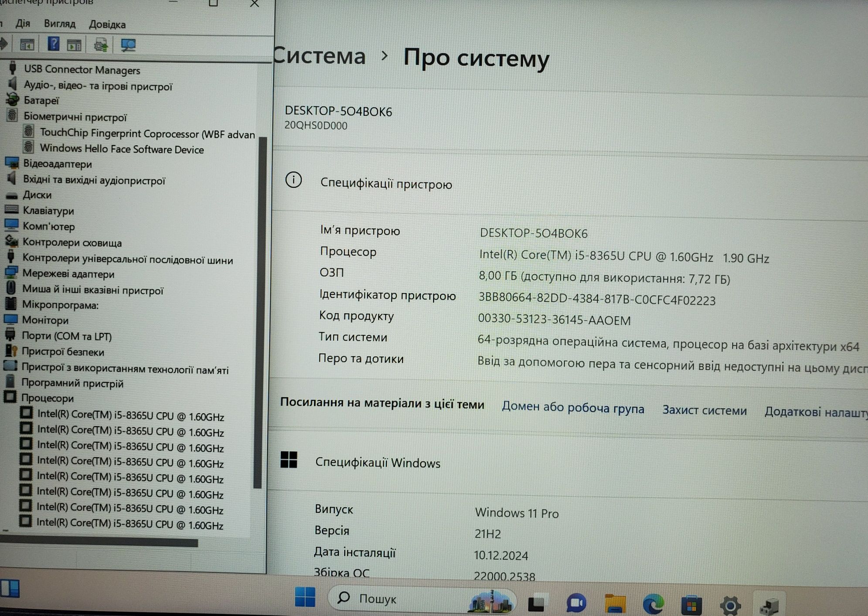Select Миша й інші вказівні пристрої
The image size is (868, 616).
pyautogui.click(x=92, y=290)
